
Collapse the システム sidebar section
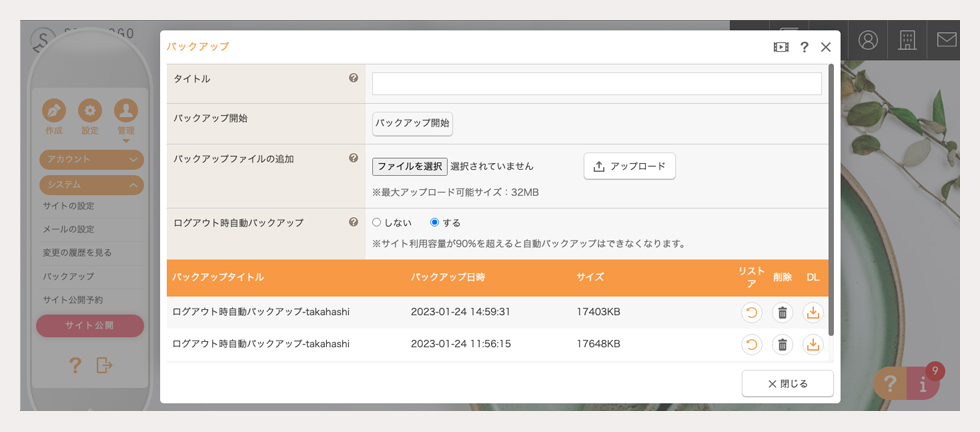click(91, 185)
